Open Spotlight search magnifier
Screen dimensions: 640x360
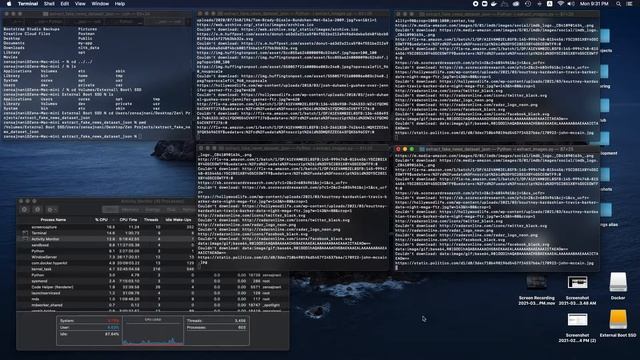click(618, 4)
